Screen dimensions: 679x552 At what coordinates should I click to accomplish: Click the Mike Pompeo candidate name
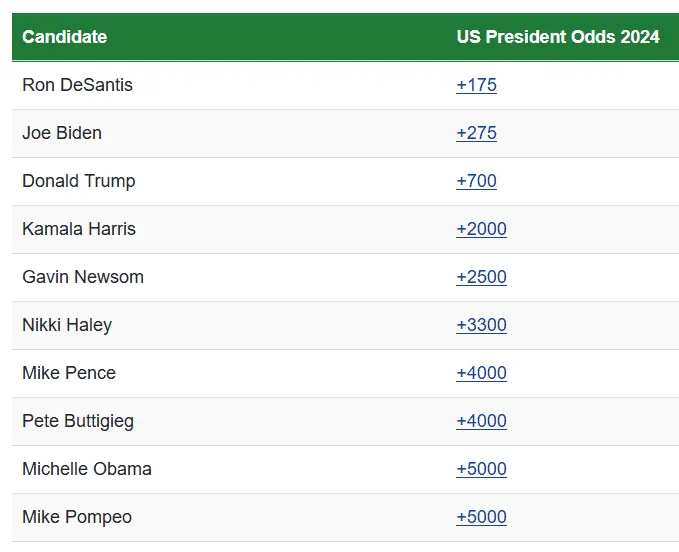tap(77, 517)
